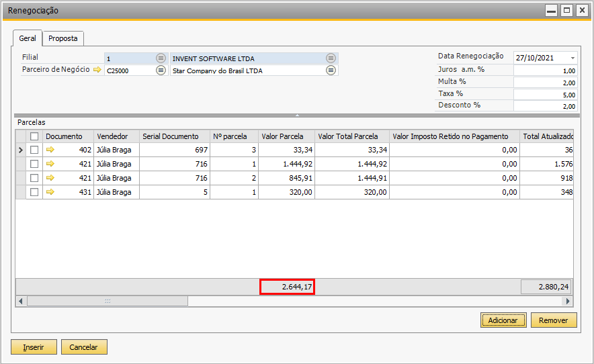Maximize the Renegociação window
Screen dimensions: 594x364
pos(566,11)
